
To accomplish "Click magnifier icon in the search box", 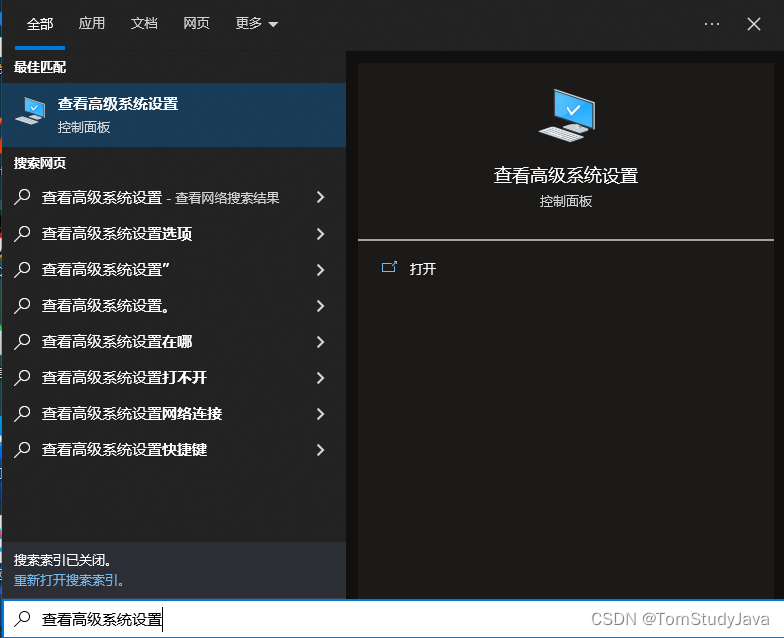I will coord(22,619).
